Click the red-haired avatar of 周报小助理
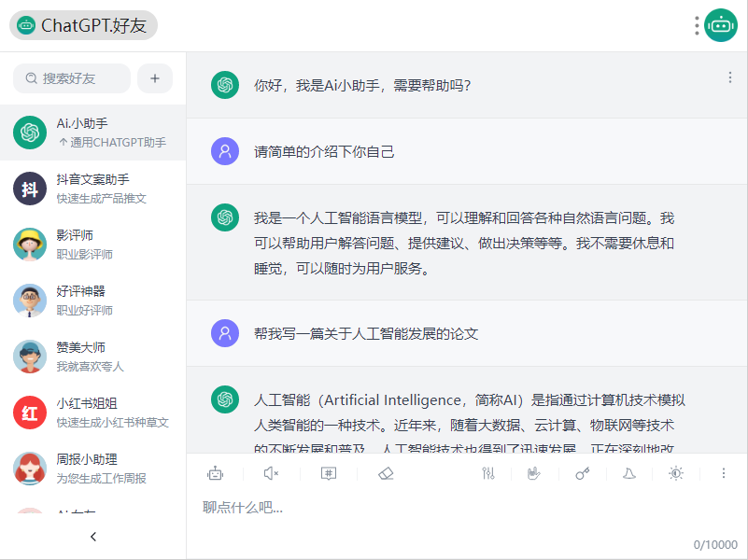This screenshot has width=748, height=560. tap(30, 469)
